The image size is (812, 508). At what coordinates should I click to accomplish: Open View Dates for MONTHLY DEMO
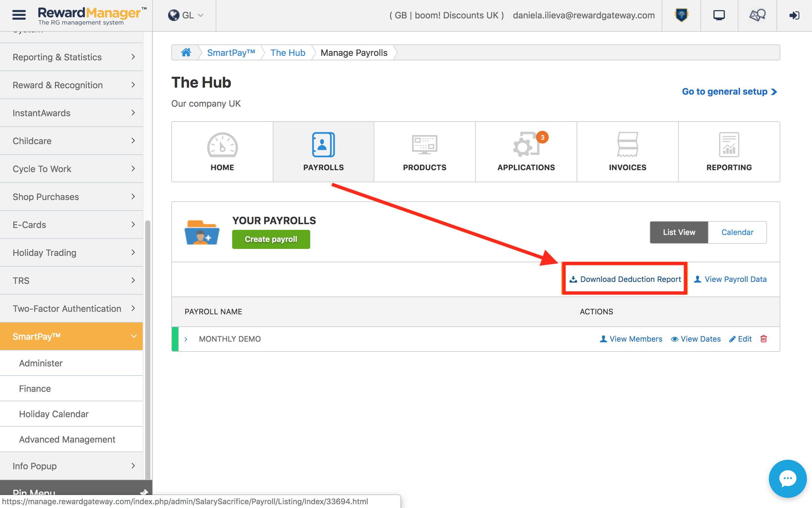[x=696, y=339]
